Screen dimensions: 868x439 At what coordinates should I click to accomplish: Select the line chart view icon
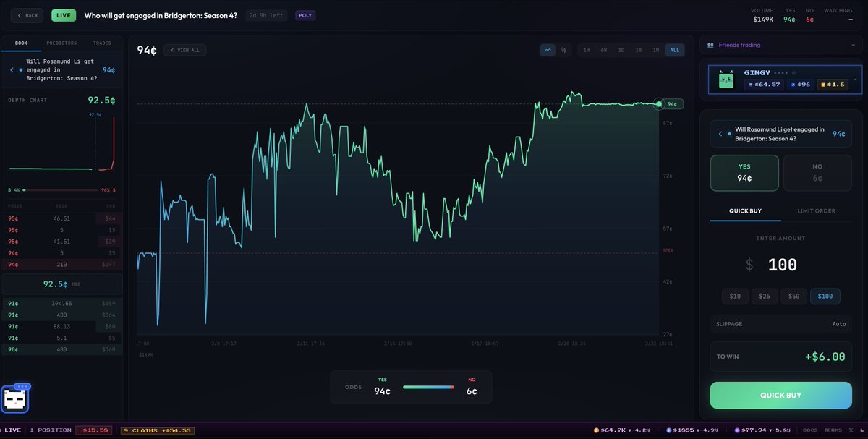(x=548, y=50)
